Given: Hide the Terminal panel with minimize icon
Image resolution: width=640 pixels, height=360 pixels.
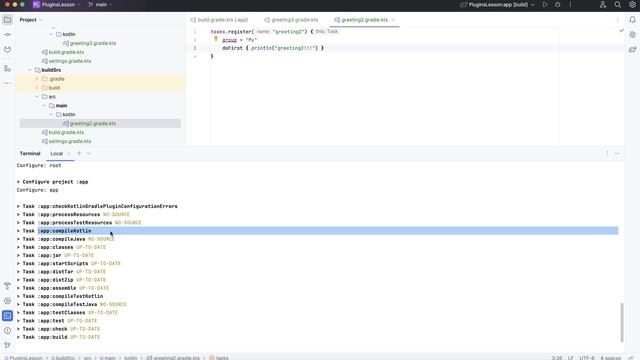Looking at the screenshot, I should tap(617, 153).
